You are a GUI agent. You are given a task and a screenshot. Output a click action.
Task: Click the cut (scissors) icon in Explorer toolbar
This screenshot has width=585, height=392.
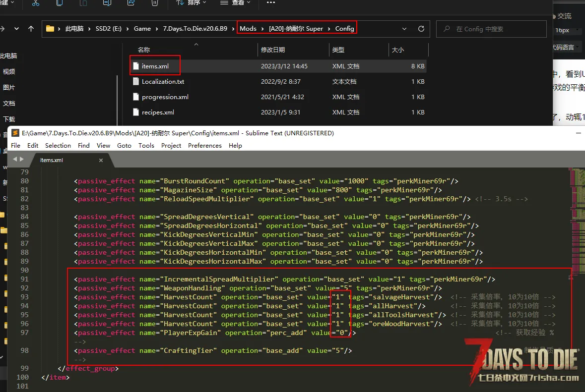[36, 3]
